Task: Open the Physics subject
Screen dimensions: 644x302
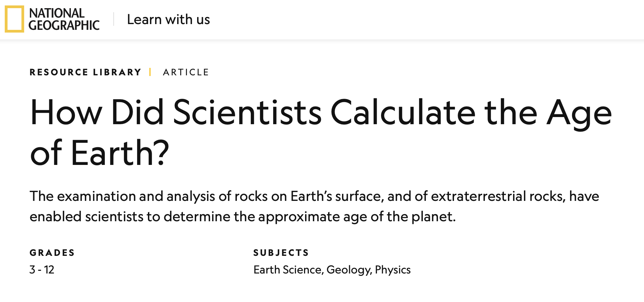Action: 393,270
